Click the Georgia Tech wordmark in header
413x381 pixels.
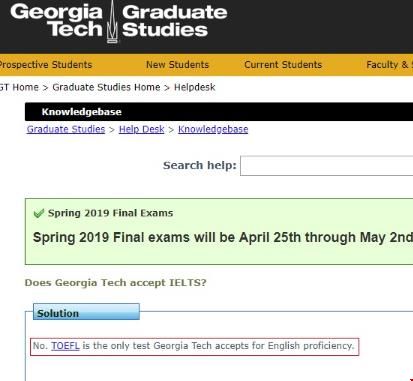click(57, 20)
